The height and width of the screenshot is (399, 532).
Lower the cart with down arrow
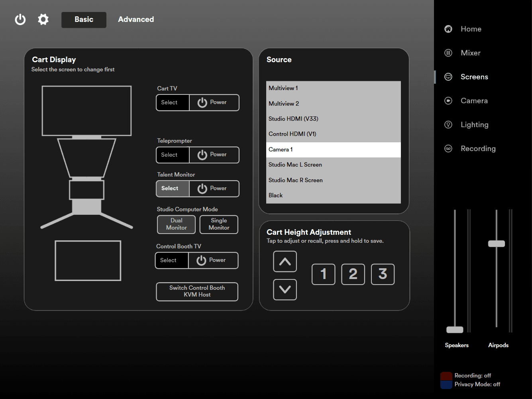pyautogui.click(x=285, y=289)
